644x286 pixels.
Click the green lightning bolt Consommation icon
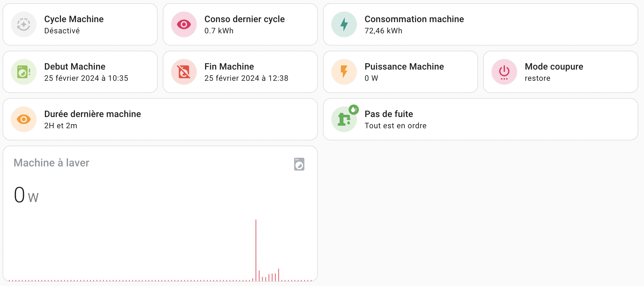coord(344,24)
